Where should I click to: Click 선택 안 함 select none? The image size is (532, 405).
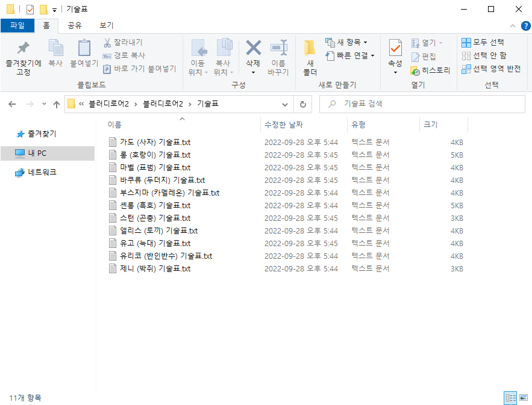pos(484,55)
